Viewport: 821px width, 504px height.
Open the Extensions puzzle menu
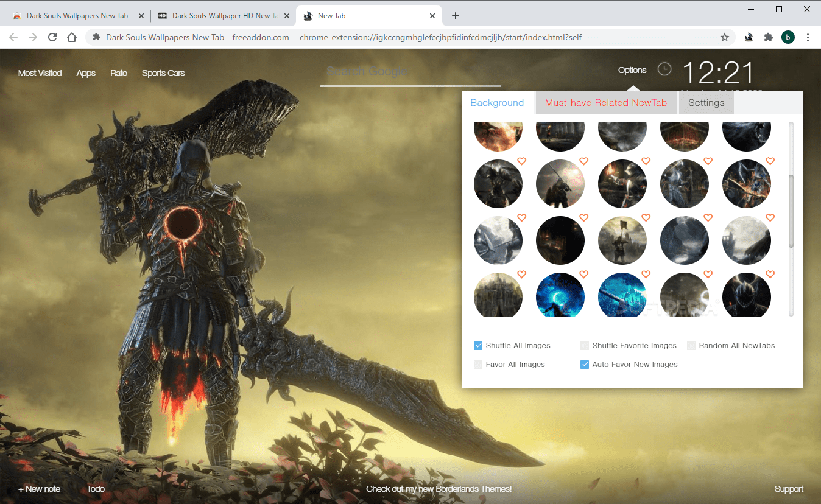[769, 37]
